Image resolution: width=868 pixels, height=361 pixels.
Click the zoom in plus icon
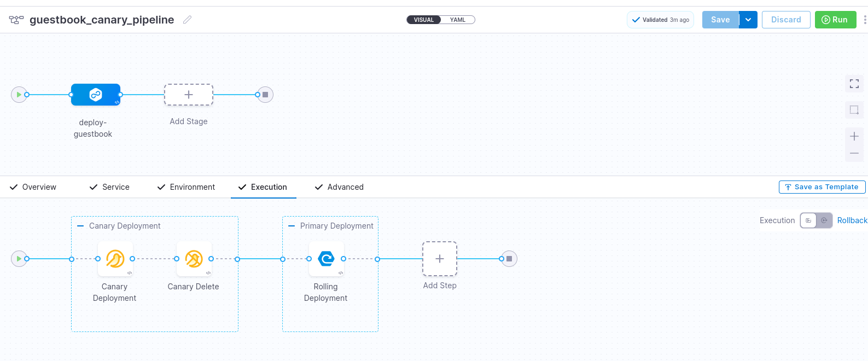(x=854, y=136)
